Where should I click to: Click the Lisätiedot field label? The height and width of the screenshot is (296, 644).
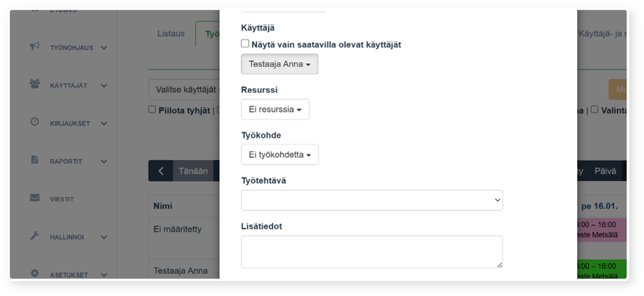261,227
